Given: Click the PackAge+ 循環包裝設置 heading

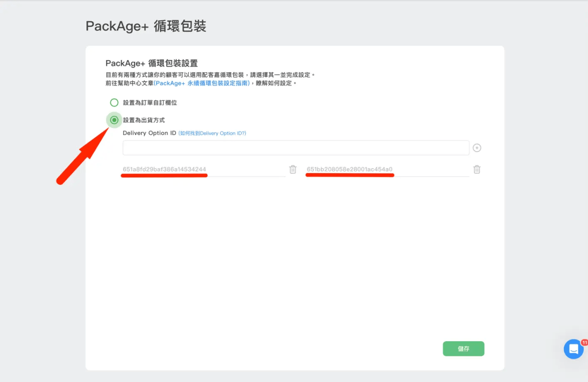Looking at the screenshot, I should (151, 63).
